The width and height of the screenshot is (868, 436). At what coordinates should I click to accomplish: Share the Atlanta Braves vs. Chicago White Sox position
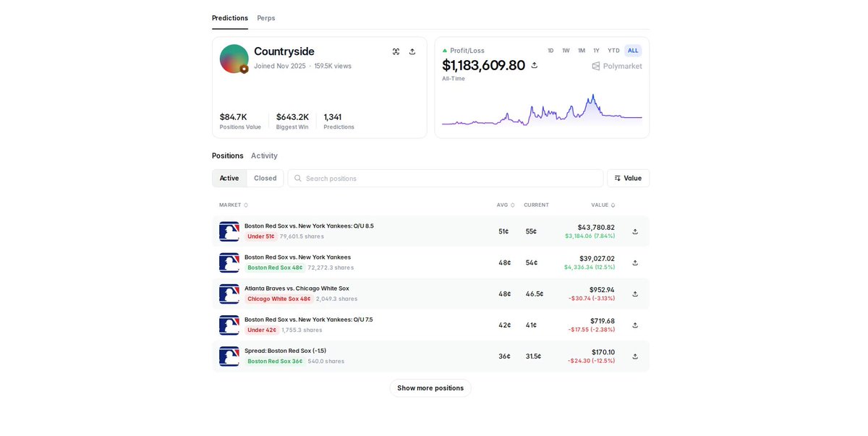635,294
